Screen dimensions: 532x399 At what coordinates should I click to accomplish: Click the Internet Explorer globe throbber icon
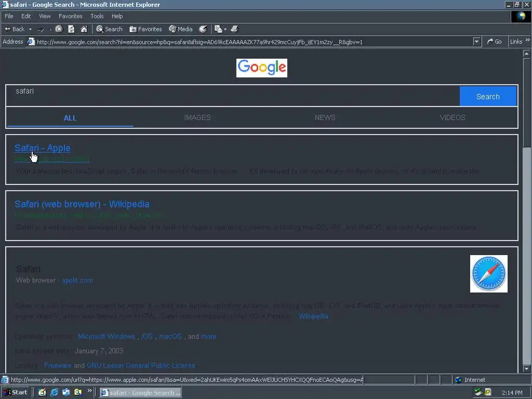coord(521,17)
